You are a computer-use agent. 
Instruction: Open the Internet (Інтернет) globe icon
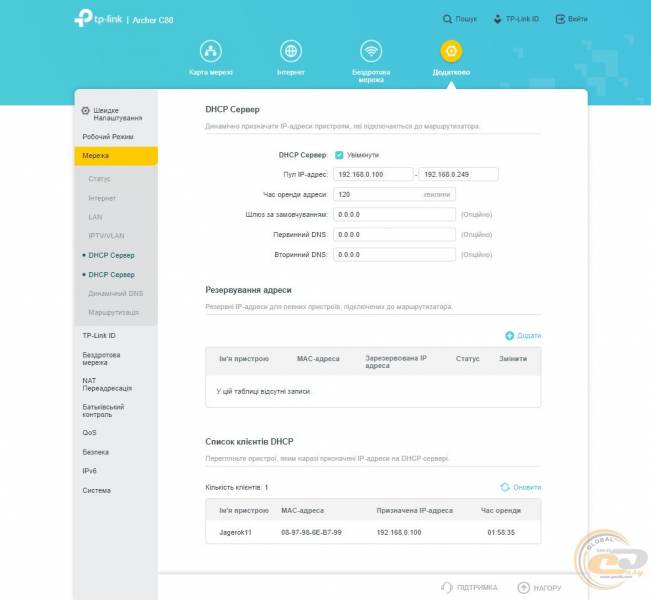coord(291,51)
